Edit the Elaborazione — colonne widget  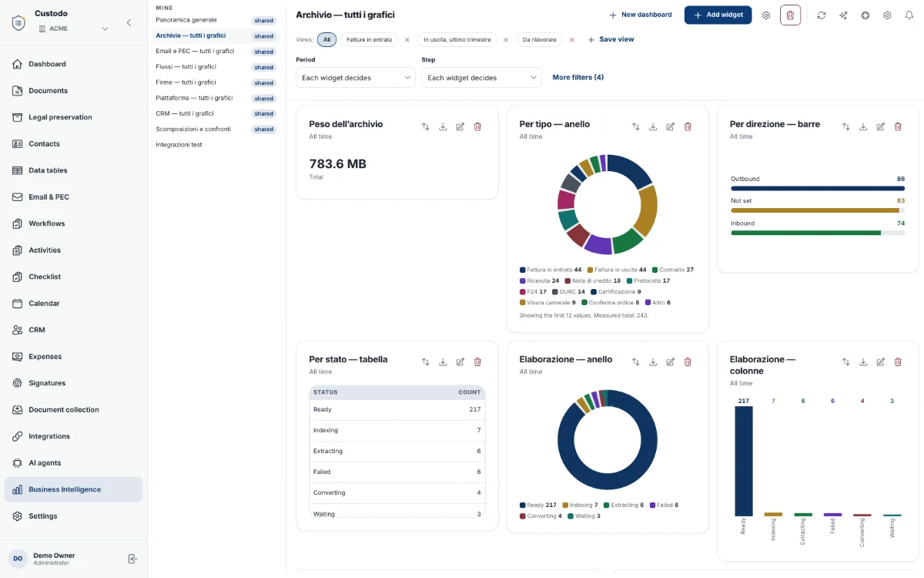coord(881,362)
